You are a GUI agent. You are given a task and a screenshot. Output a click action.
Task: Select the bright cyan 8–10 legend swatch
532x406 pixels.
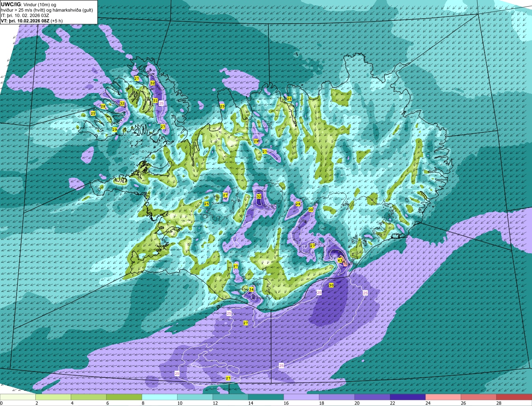(x=160, y=397)
